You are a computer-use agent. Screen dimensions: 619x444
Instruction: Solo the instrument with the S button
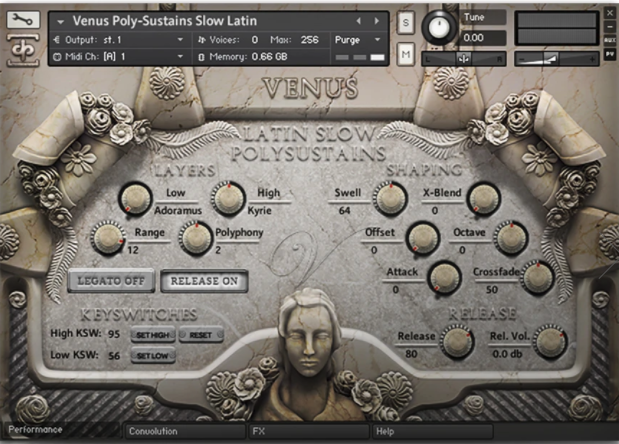pos(406,23)
